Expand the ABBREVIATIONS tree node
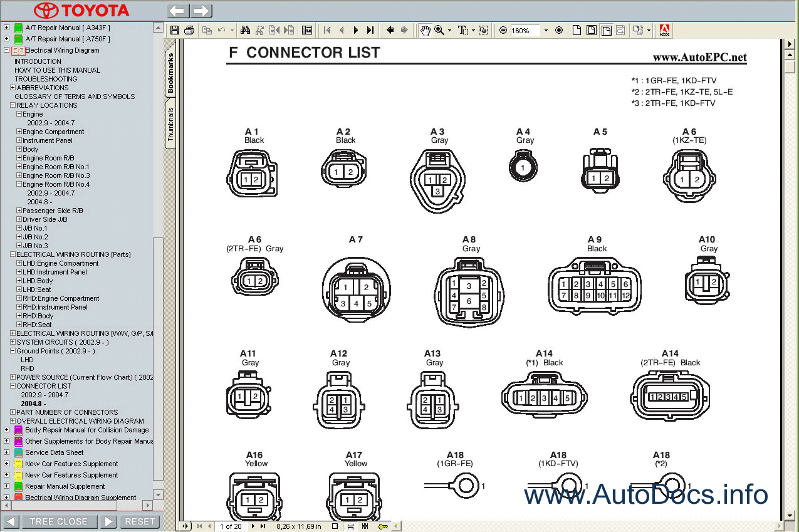Viewport: 799px width, 532px height. click(x=13, y=88)
